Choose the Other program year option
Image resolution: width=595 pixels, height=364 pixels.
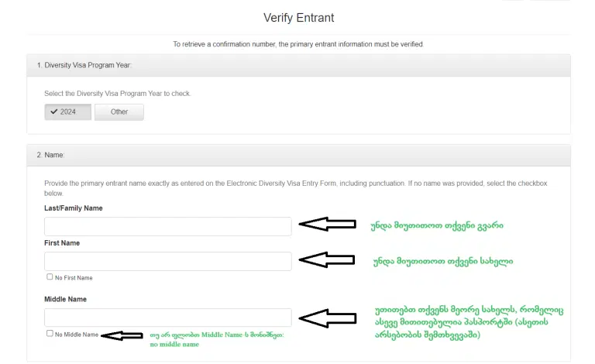click(x=119, y=112)
